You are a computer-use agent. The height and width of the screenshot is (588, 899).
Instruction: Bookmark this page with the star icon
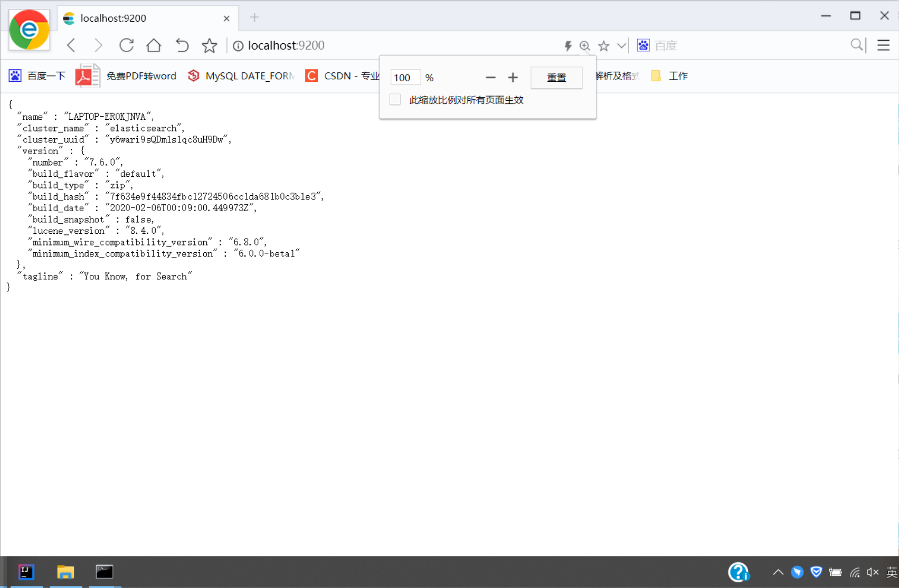[602, 45]
